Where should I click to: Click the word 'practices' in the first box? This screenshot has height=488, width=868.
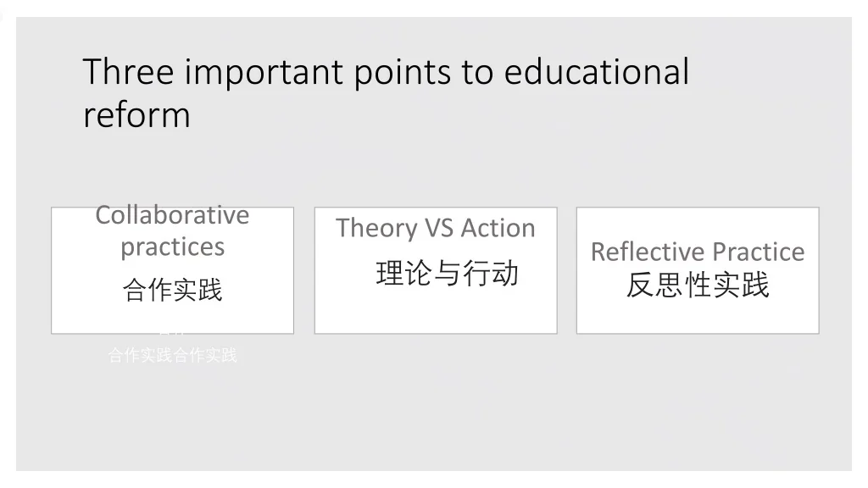[173, 247]
